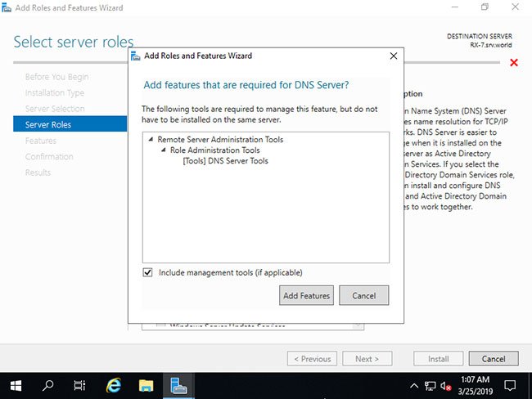
Task: Click the red X error icon
Action: (514, 62)
